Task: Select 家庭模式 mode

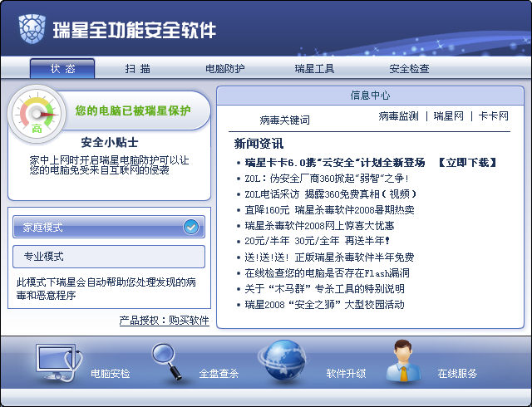Action: click(109, 227)
